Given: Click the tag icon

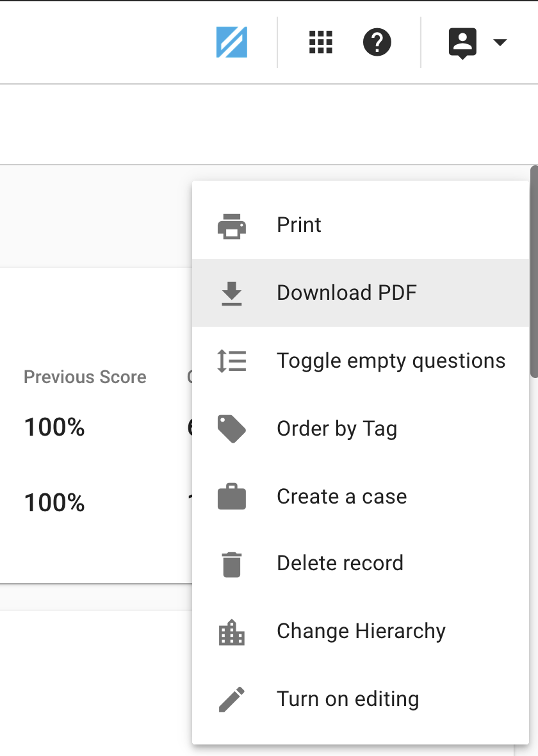Looking at the screenshot, I should [232, 429].
